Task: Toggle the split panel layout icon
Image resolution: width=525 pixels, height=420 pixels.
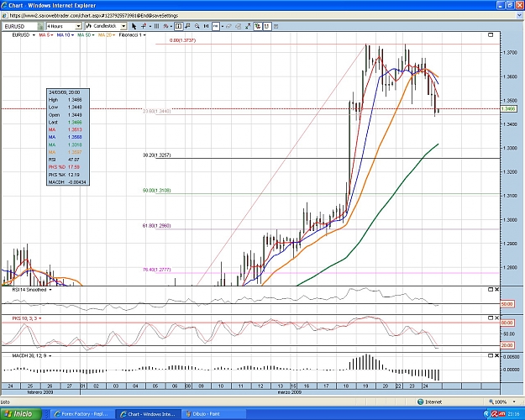Action: coord(178,26)
